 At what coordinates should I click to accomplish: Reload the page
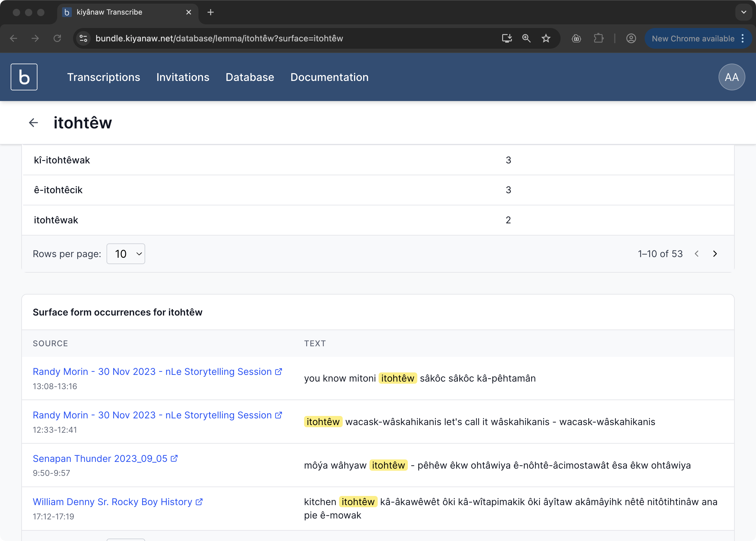[57, 39]
